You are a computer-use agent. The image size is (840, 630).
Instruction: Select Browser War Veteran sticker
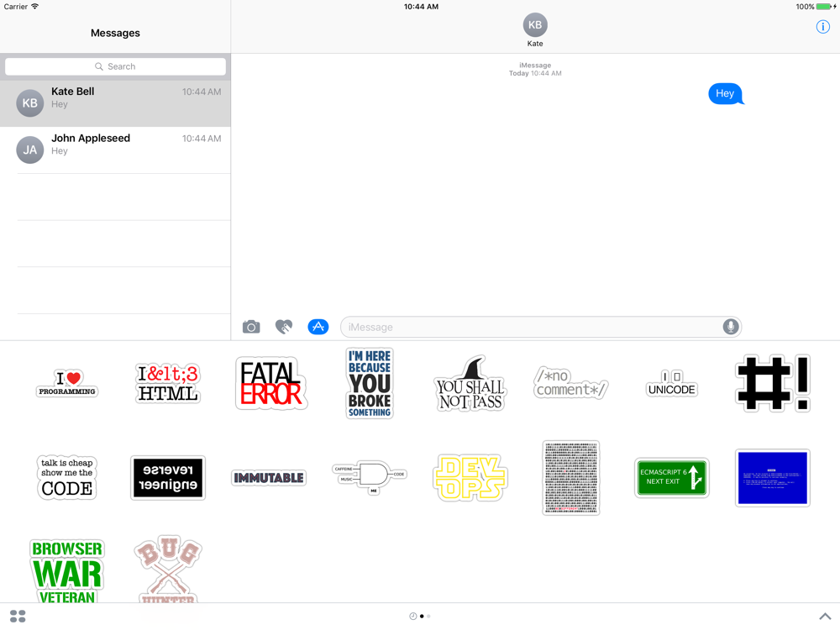[67, 571]
